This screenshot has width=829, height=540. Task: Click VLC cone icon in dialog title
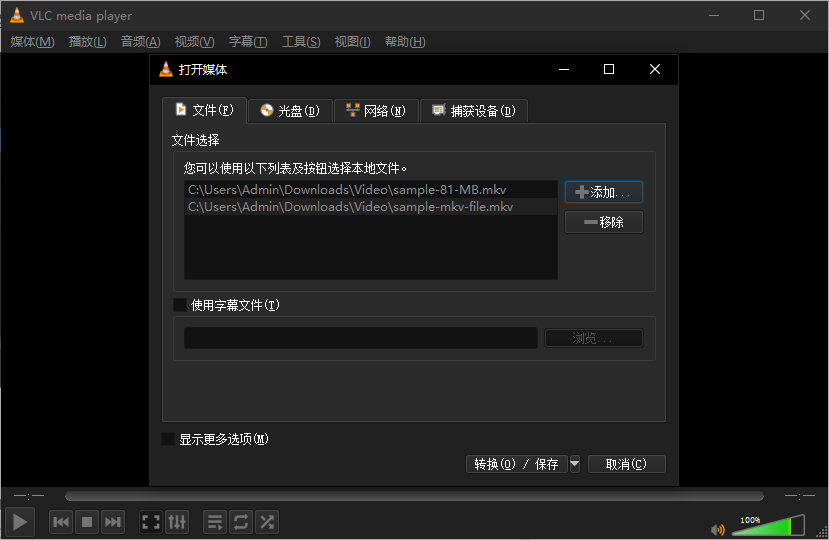pos(166,69)
